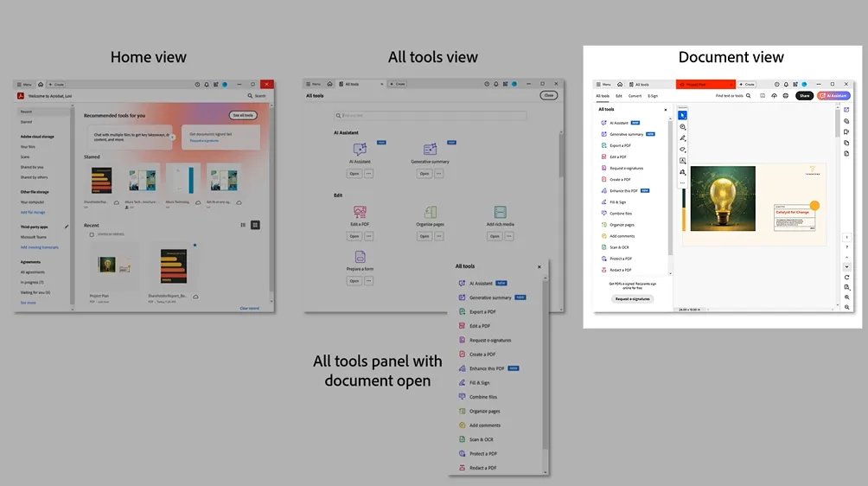Click the profile avatar in Document view
This screenshot has width=868, height=486.
tap(804, 84)
